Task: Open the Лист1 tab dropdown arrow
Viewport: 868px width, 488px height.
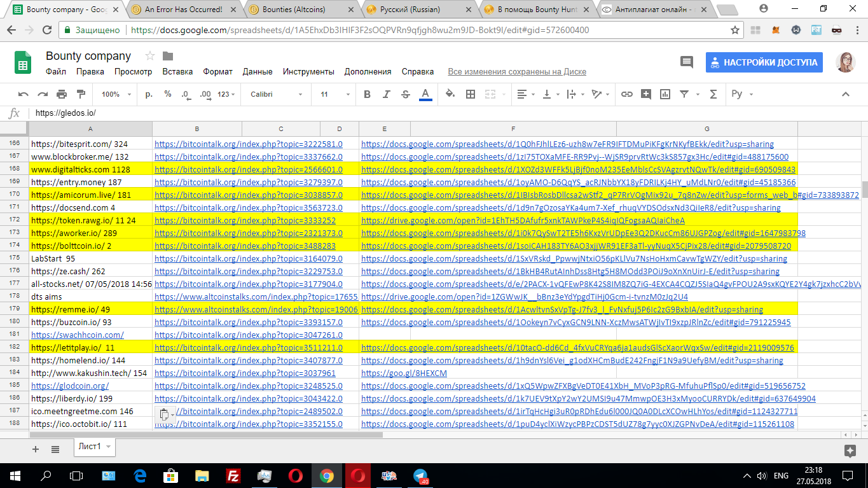Action: [x=109, y=447]
